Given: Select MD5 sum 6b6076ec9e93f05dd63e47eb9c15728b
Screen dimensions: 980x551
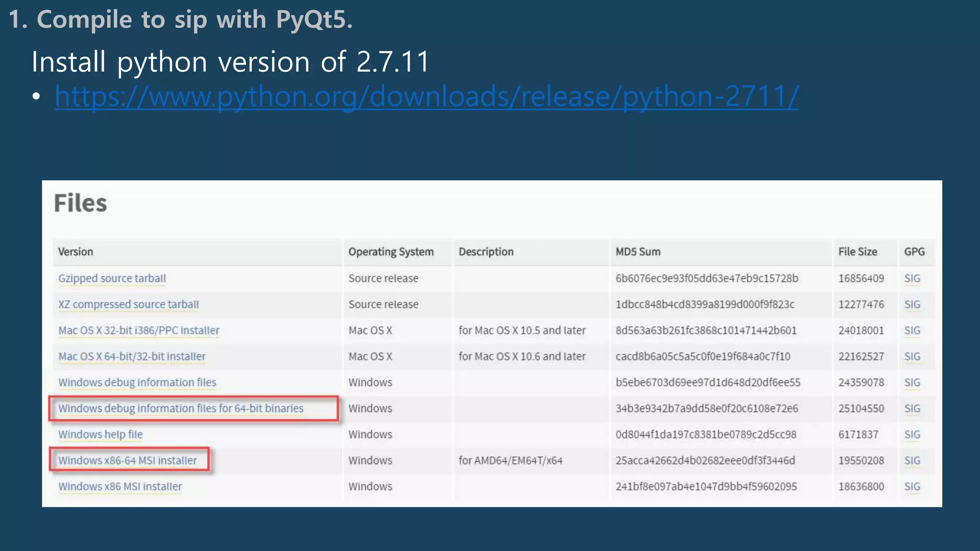Looking at the screenshot, I should click(707, 278).
